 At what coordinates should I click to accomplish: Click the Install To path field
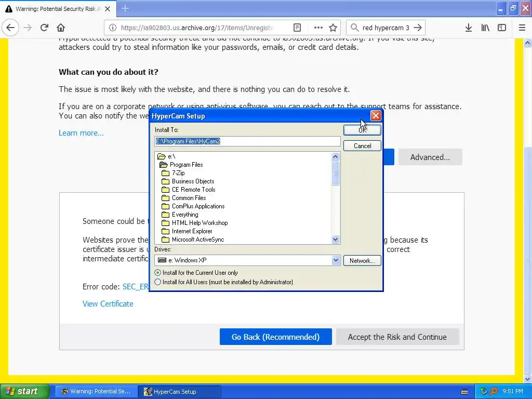click(247, 141)
